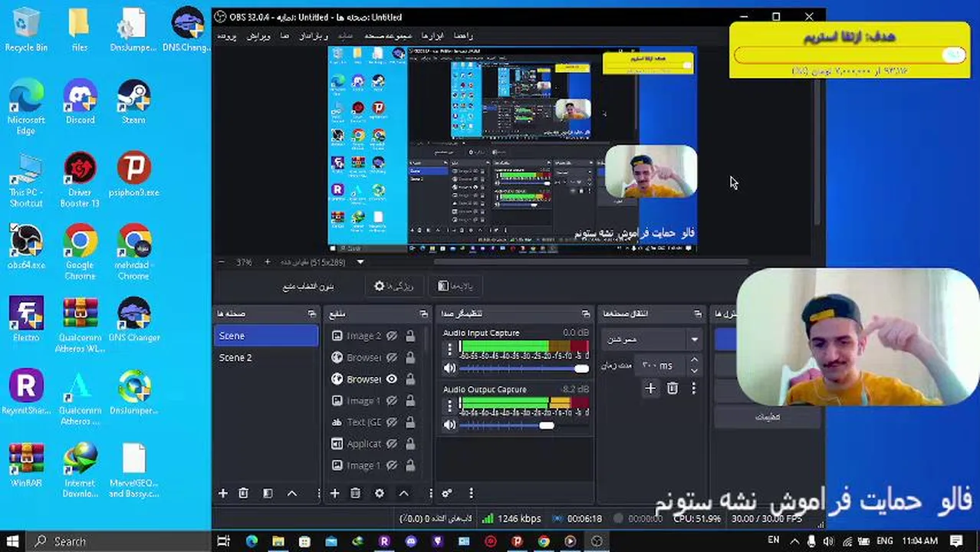Toggle the lock on Image 2 source
The image size is (980, 552).
coord(410,336)
